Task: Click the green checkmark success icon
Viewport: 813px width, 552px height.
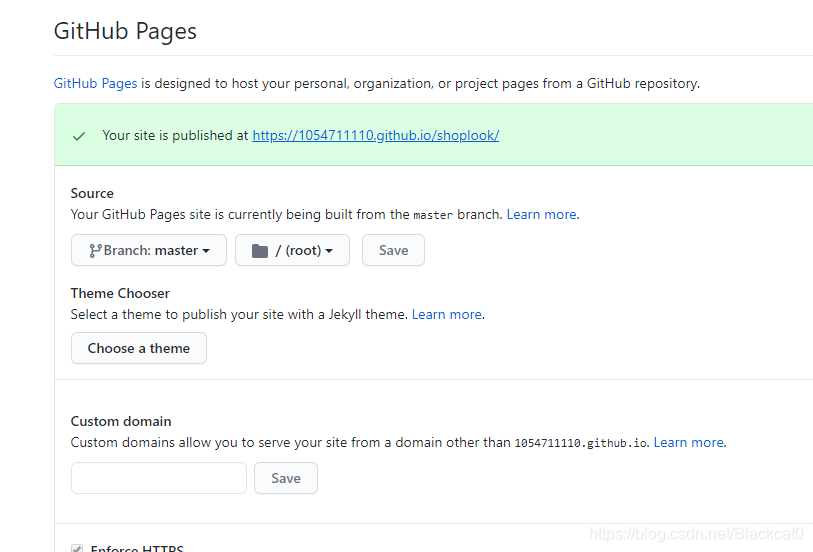Action: 79,136
